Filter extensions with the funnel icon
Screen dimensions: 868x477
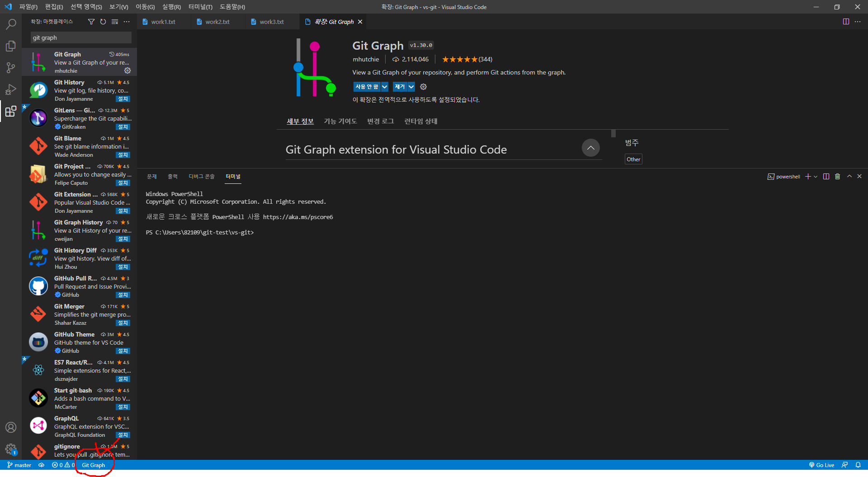[91, 22]
